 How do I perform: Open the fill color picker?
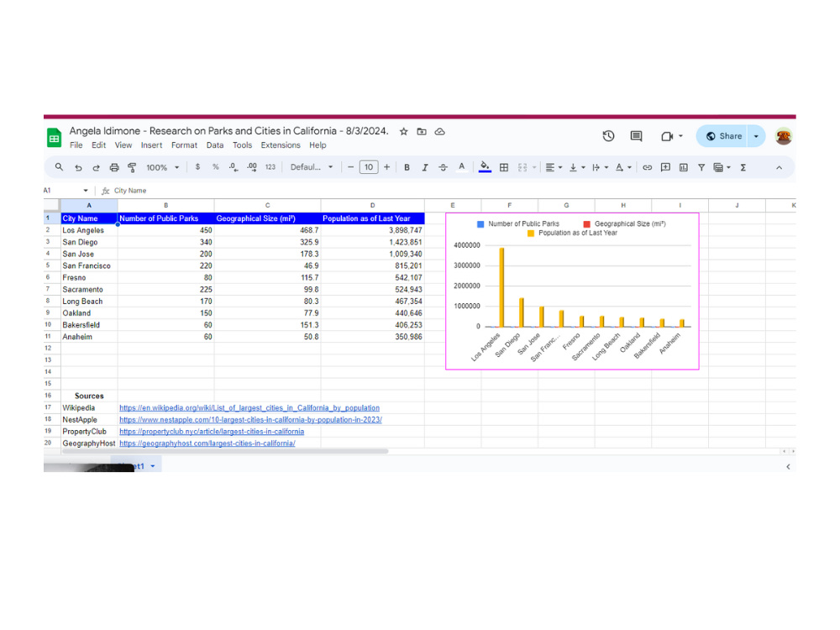[485, 167]
